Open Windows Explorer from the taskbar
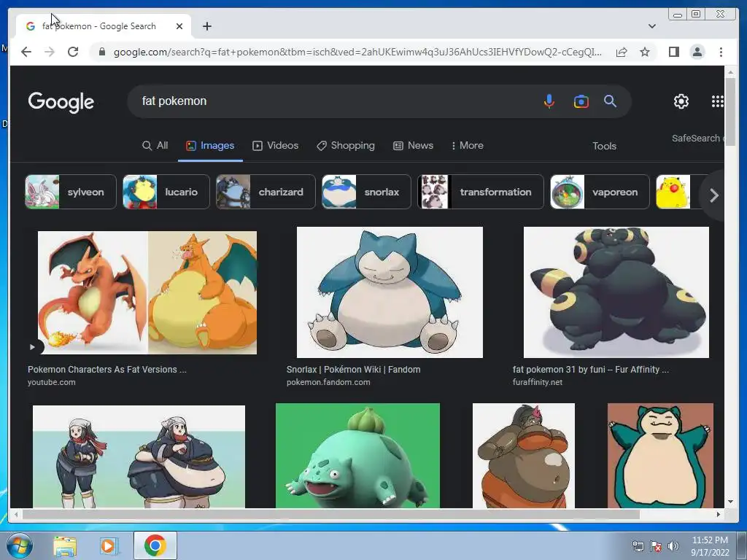The height and width of the screenshot is (560, 747). click(x=65, y=546)
